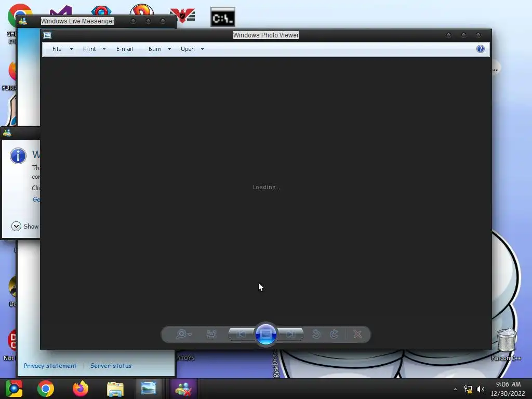The width and height of the screenshot is (532, 399).
Task: Delete the photo with X icon
Action: [357, 334]
